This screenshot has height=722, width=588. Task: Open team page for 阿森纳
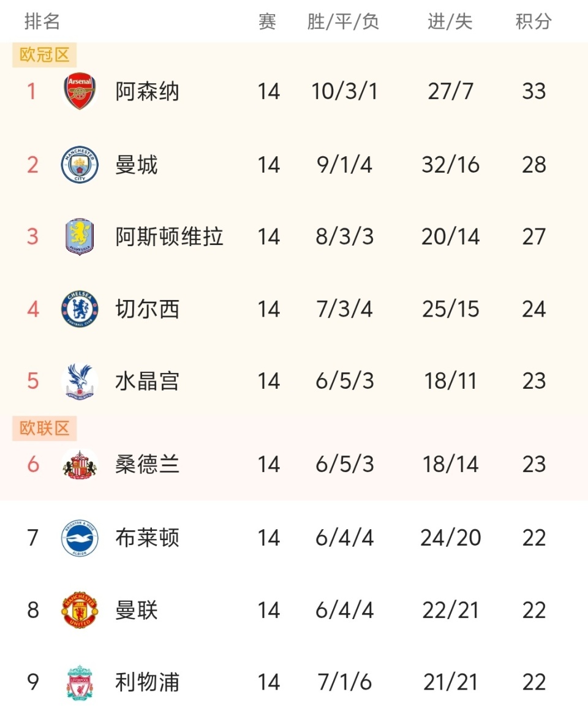pos(147,92)
